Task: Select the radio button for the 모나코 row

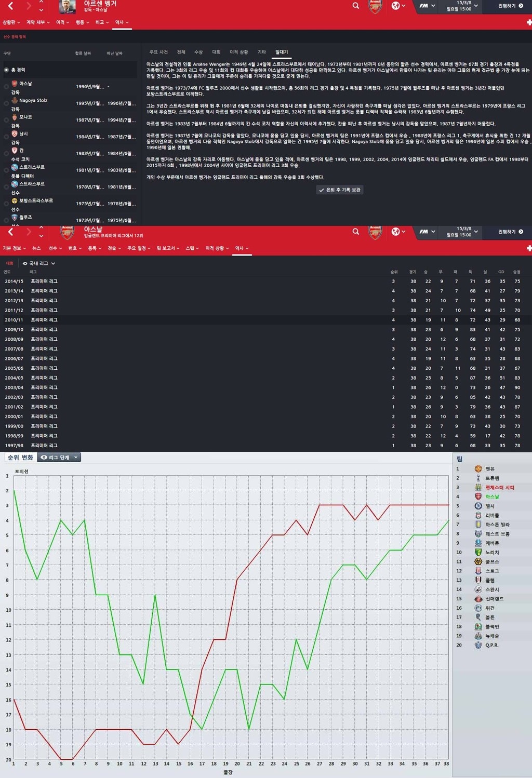Action: pos(6,120)
